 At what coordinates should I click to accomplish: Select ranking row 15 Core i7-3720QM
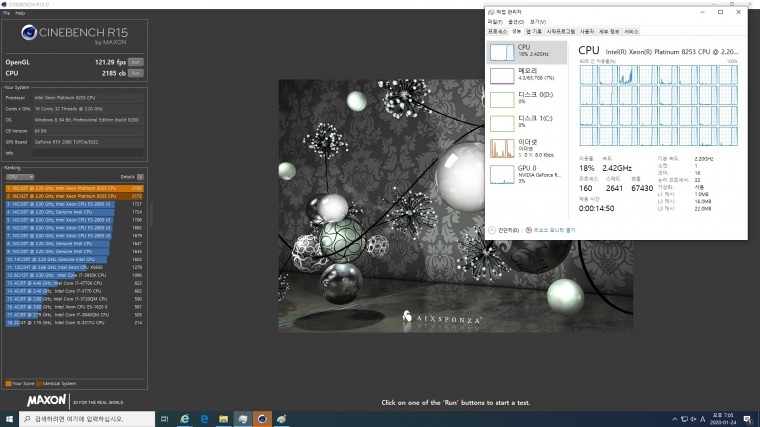(75, 299)
